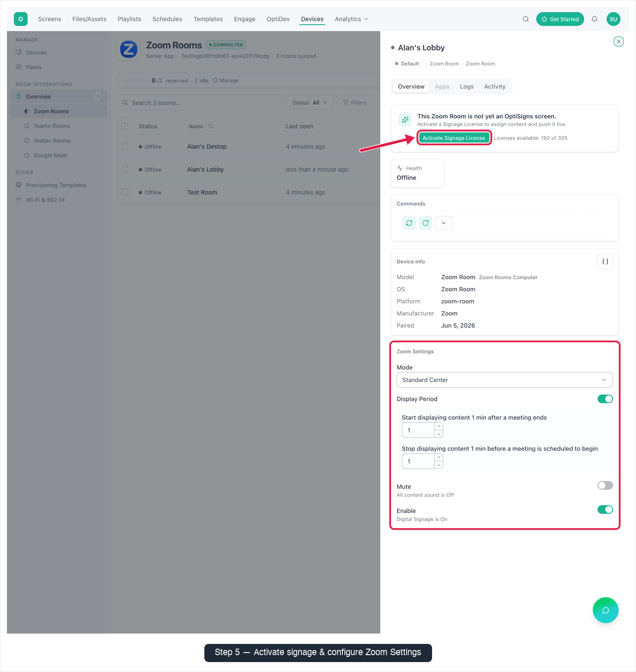Click the Overview plug icon in sidebar
636x672 pixels.
tap(19, 96)
